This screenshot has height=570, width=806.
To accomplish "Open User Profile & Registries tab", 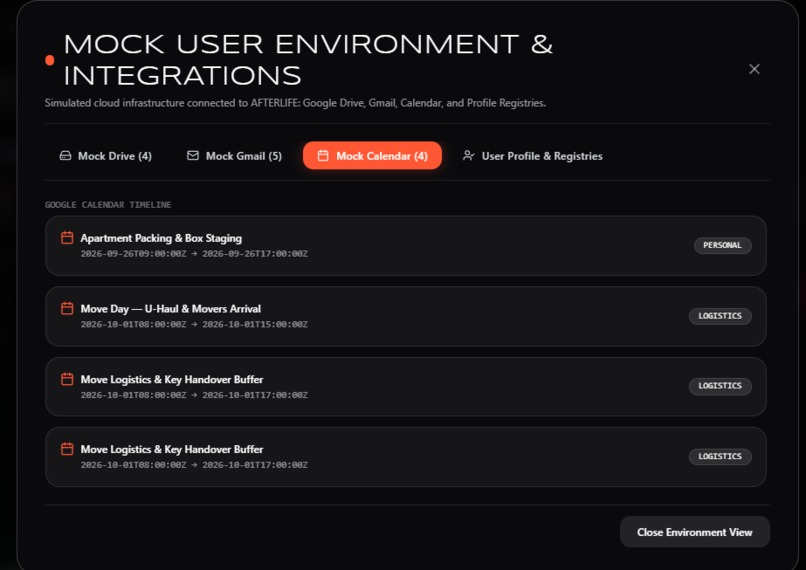I will (x=532, y=156).
